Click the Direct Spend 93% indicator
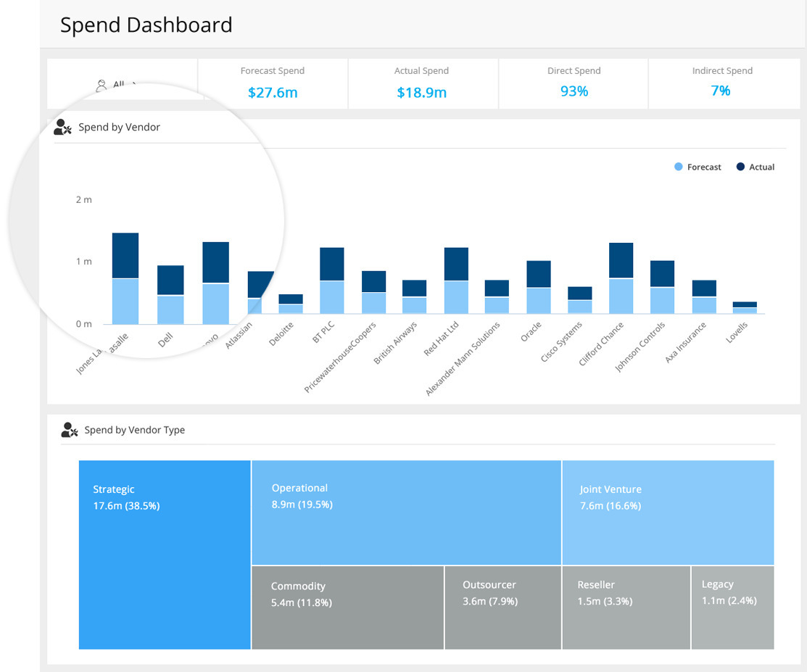The image size is (807, 672). (574, 91)
